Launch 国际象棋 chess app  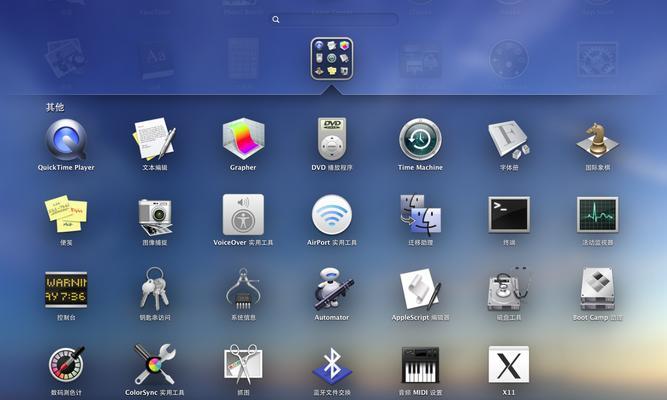[597, 140]
